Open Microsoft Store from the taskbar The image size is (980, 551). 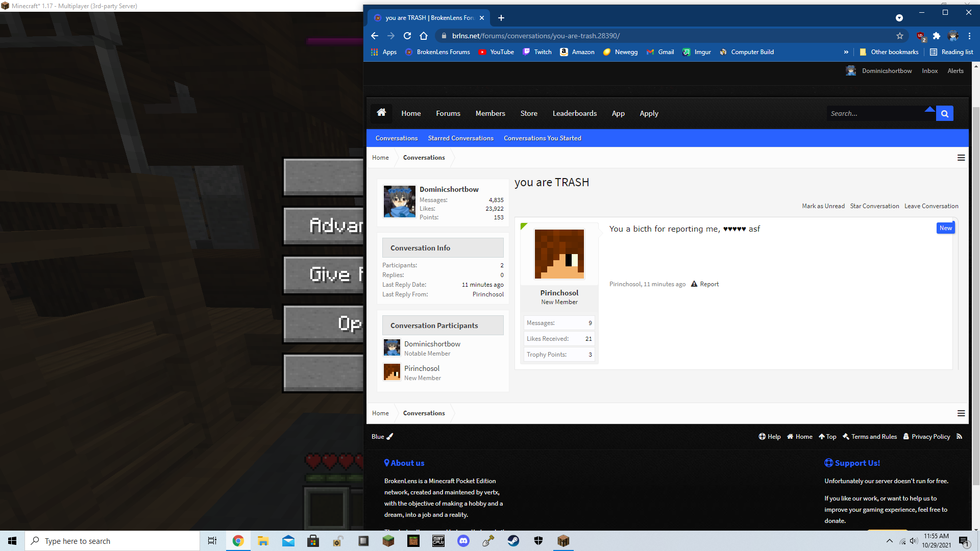point(313,541)
